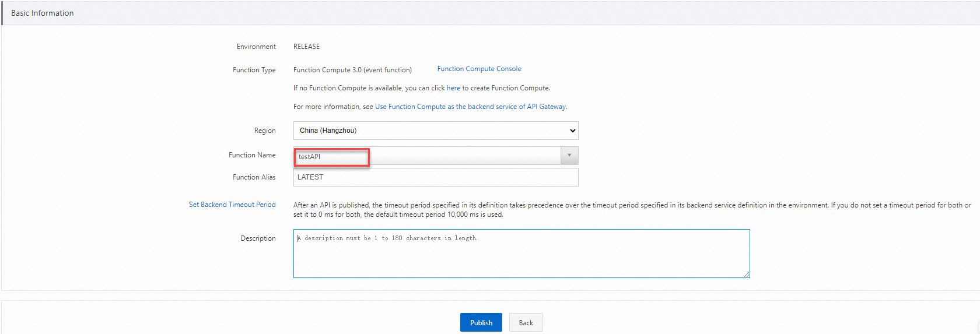Click the Function Alias label
This screenshot has height=334, width=980.
pyautogui.click(x=254, y=177)
